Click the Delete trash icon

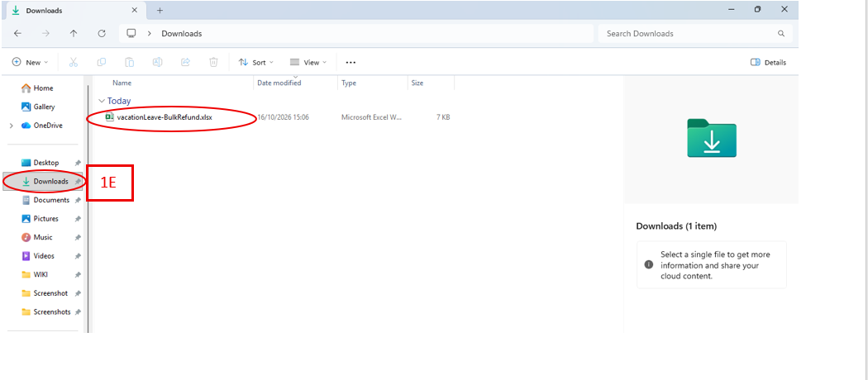213,63
